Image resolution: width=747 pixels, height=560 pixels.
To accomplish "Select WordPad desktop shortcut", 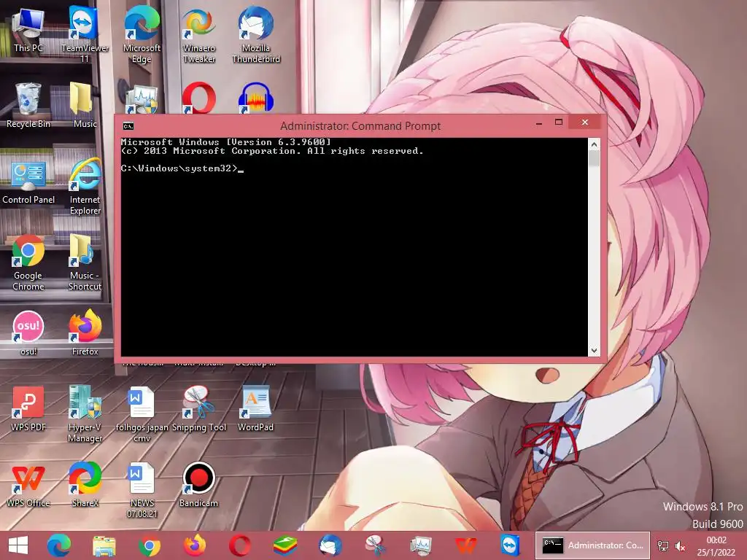I will (256, 408).
